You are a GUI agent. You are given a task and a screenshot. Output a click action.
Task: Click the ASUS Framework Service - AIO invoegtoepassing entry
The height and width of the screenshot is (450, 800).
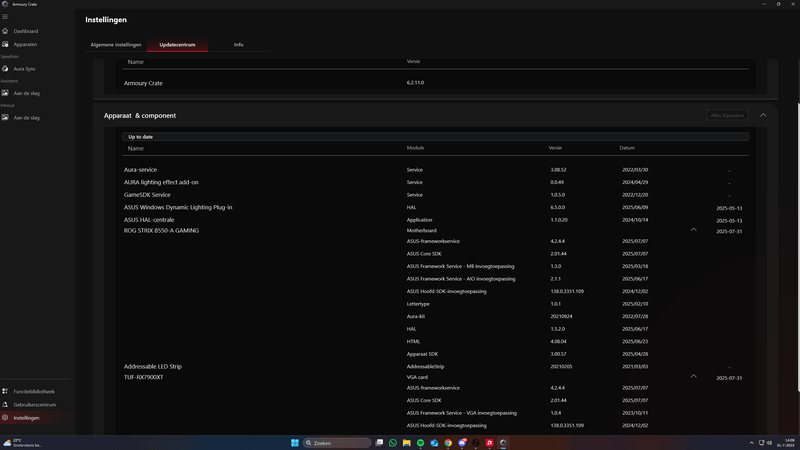[461, 279]
